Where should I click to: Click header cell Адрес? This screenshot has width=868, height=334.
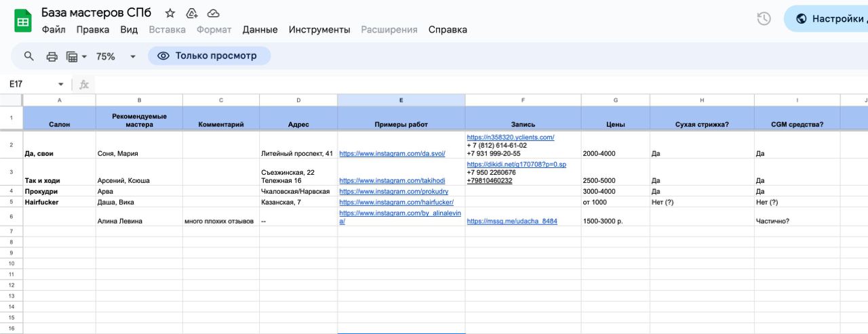(298, 118)
